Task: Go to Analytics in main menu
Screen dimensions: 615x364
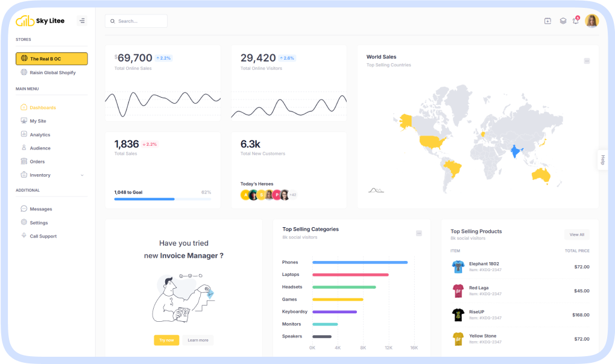Action: (40, 135)
